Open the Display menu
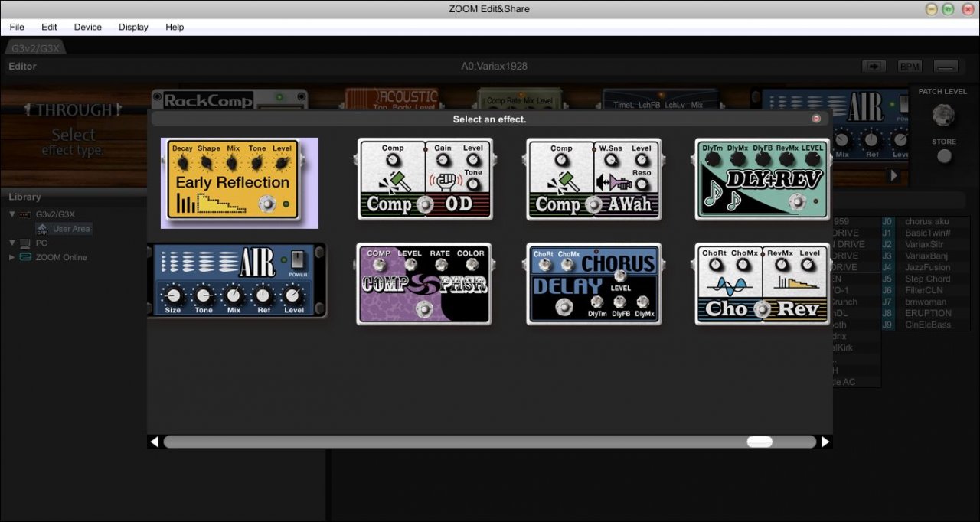Screen dimensions: 980x522 pyautogui.click(x=133, y=27)
